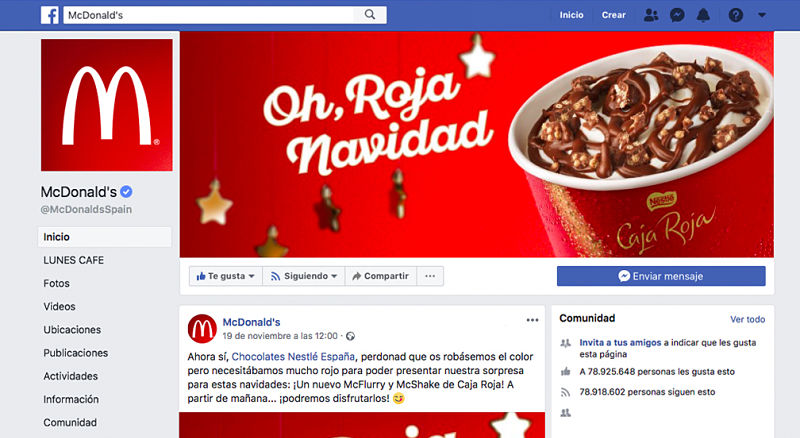Screen dimensions: 800x438
Task: Open the Ver todo link in Comunidad
Action: click(x=747, y=320)
